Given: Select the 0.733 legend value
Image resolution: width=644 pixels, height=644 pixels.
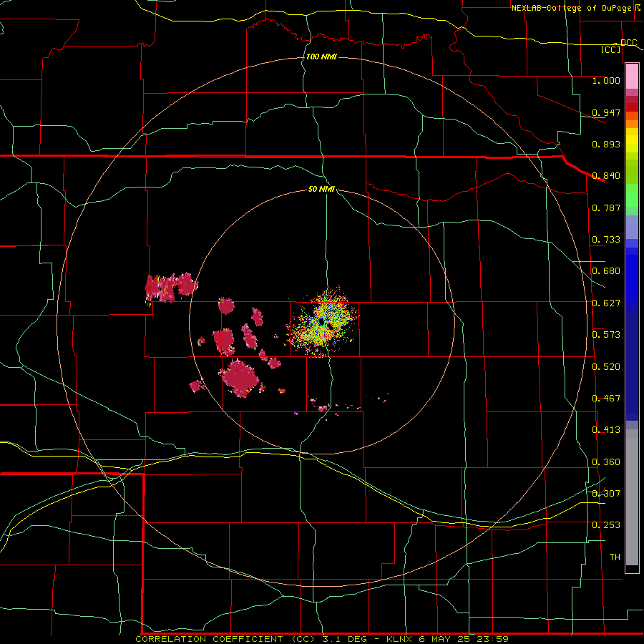Looking at the screenshot, I should (606, 240).
